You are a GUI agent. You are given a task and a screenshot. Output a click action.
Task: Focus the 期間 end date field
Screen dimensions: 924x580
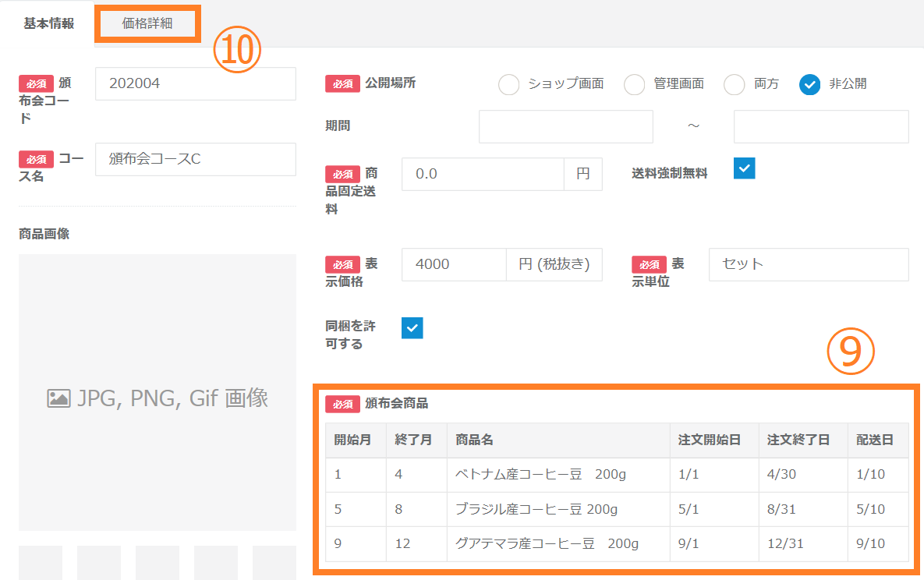coord(821,126)
